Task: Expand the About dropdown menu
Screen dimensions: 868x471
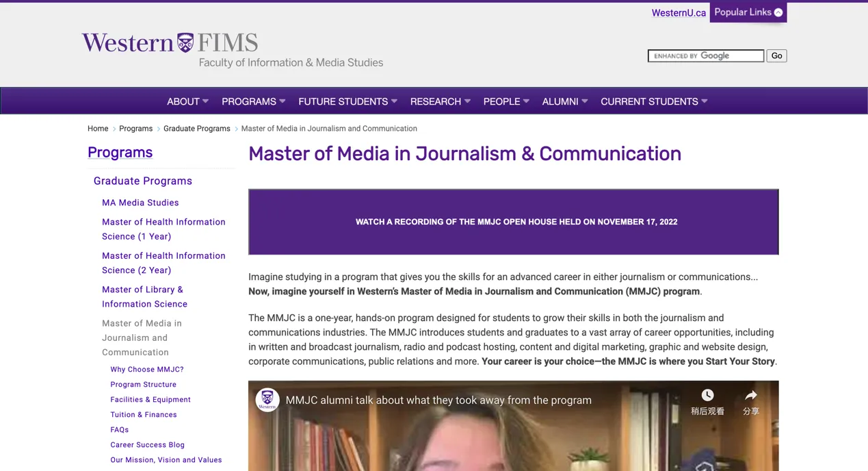Action: click(187, 101)
